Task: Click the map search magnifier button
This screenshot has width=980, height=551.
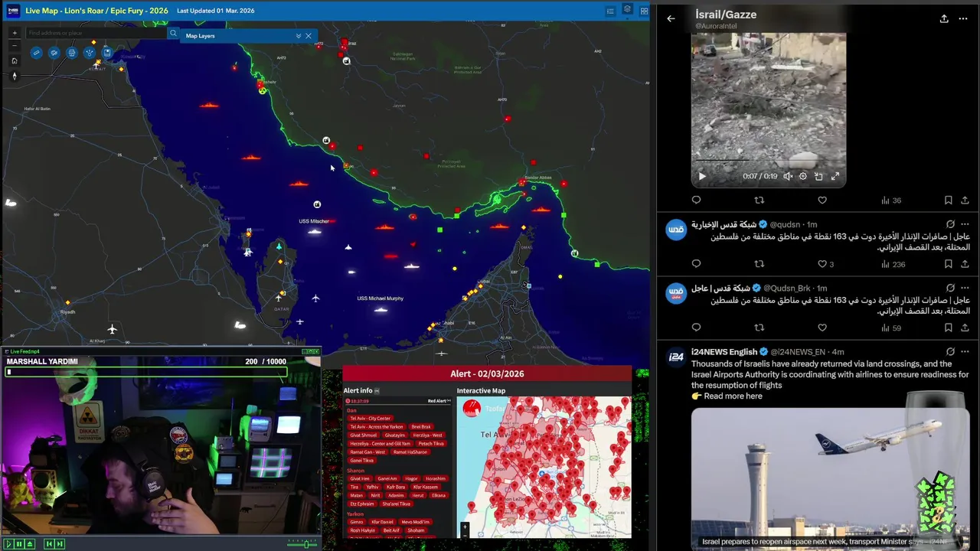Action: click(x=173, y=33)
